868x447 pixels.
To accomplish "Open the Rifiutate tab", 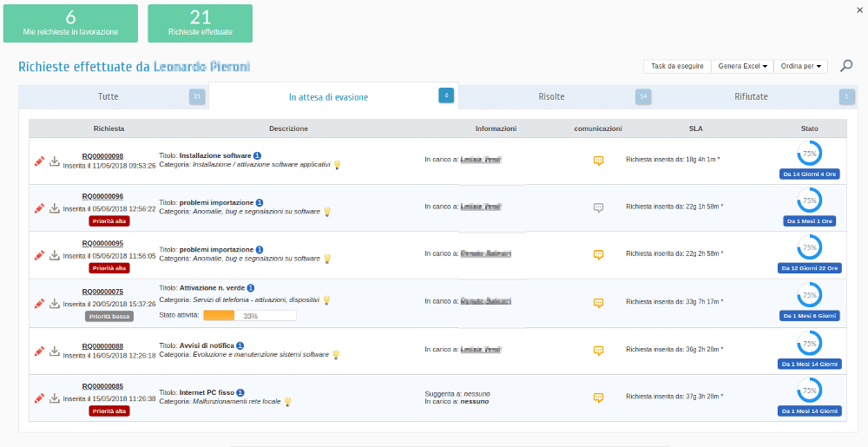I will tap(756, 97).
